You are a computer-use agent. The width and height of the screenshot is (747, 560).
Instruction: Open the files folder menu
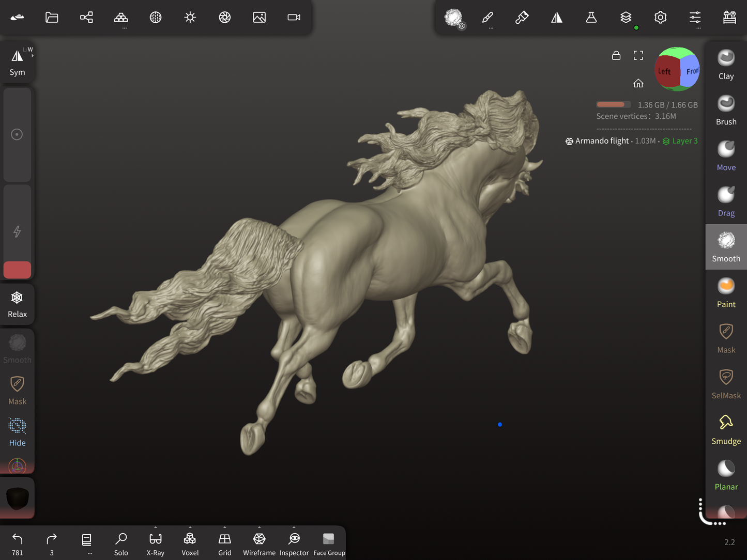pyautogui.click(x=52, y=18)
